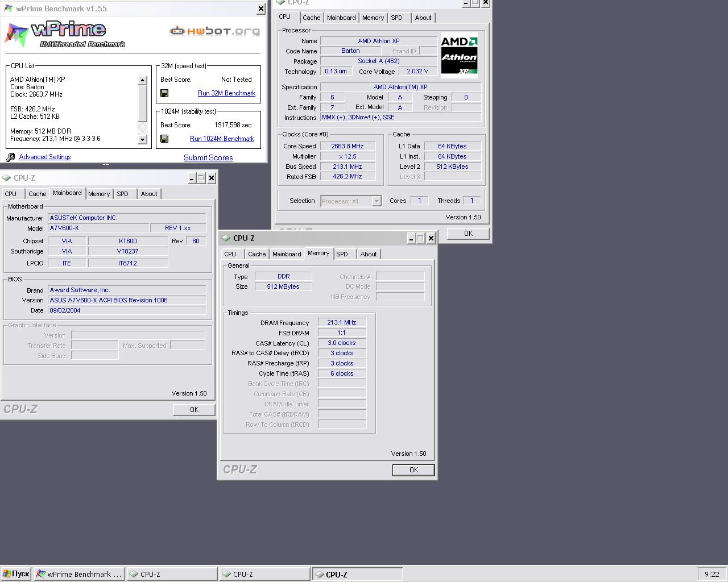Click the Rated FSB value 426.2 MHz
Viewport: 728px width, 582px height.
pyautogui.click(x=348, y=177)
